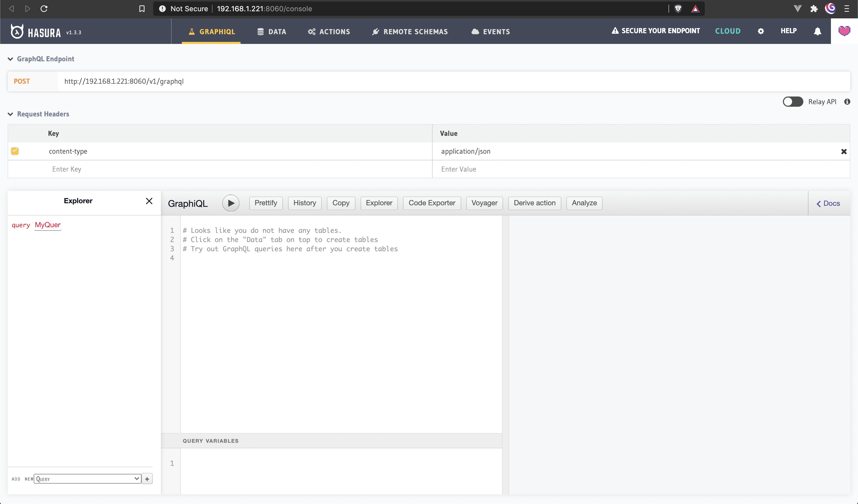Screen dimensions: 858x504
Task: Close the Explorer panel
Action: pyautogui.click(x=149, y=201)
